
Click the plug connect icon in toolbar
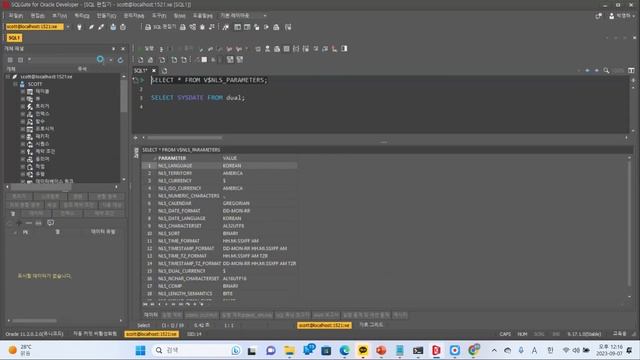(79, 27)
